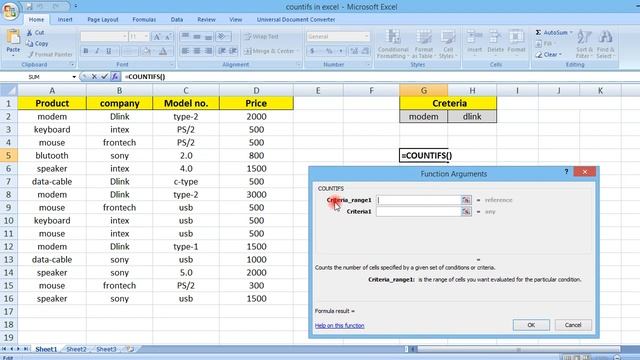Open the Name Box dropdown
The width and height of the screenshot is (640, 360).
[x=74, y=77]
